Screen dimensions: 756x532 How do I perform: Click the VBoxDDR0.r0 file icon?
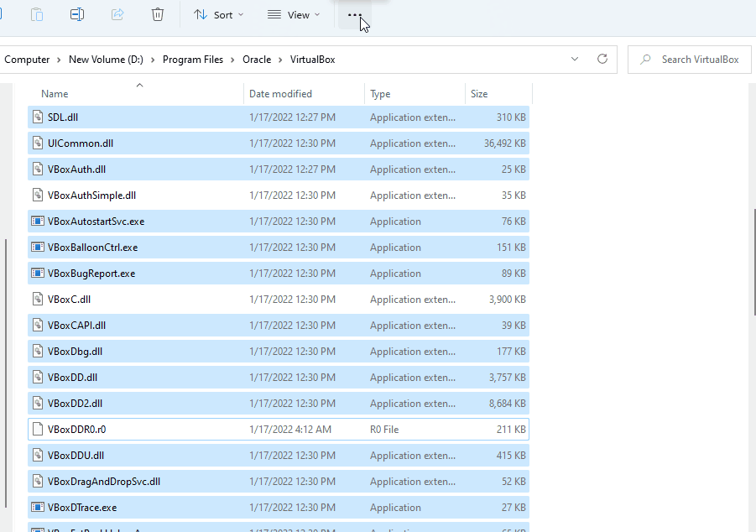click(x=37, y=429)
